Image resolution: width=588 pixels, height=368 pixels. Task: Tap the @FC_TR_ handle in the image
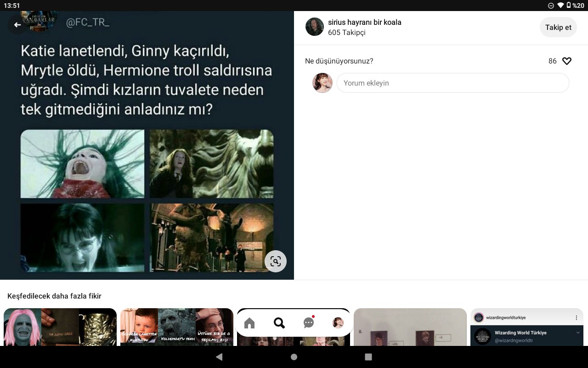pyautogui.click(x=88, y=23)
